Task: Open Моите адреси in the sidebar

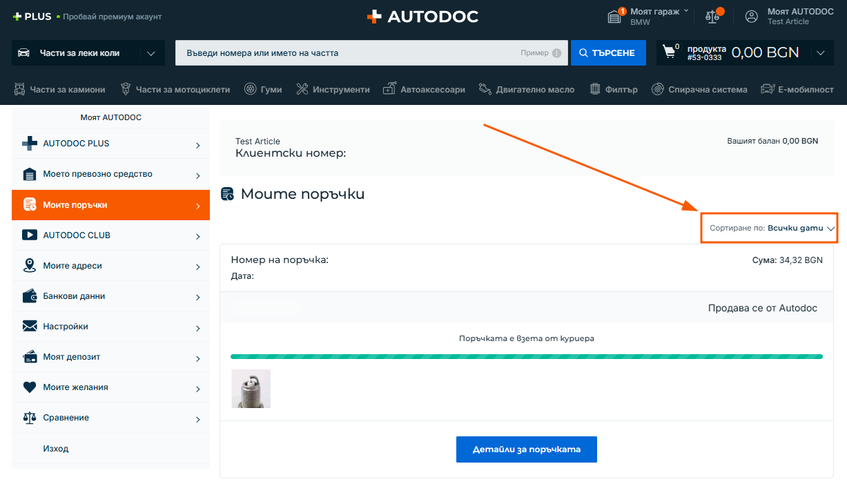Action: tap(110, 266)
